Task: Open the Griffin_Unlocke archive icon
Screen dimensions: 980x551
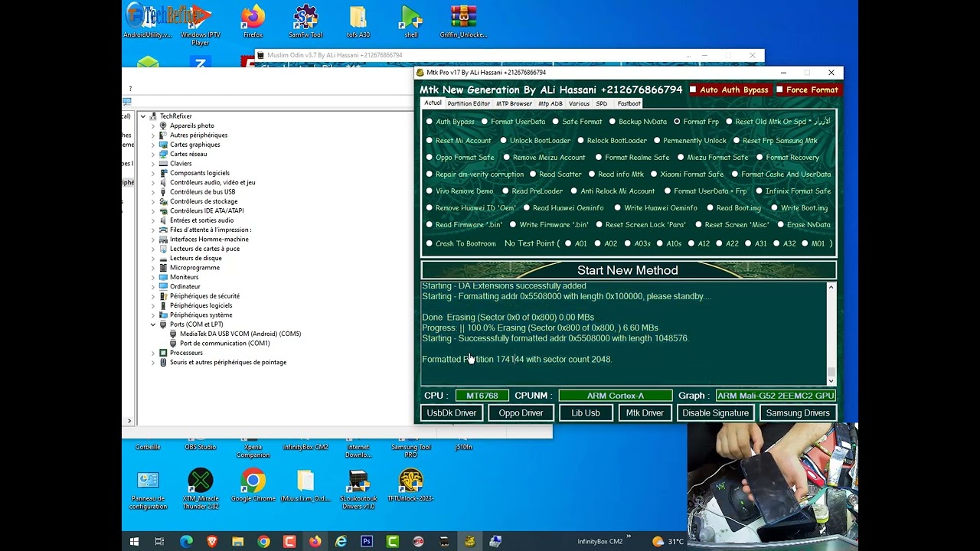Action: click(x=463, y=21)
